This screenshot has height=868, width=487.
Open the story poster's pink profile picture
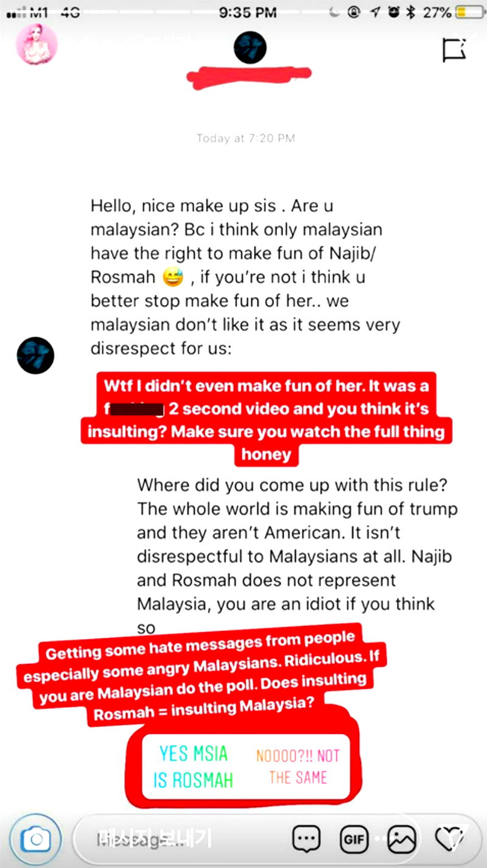pos(37,45)
